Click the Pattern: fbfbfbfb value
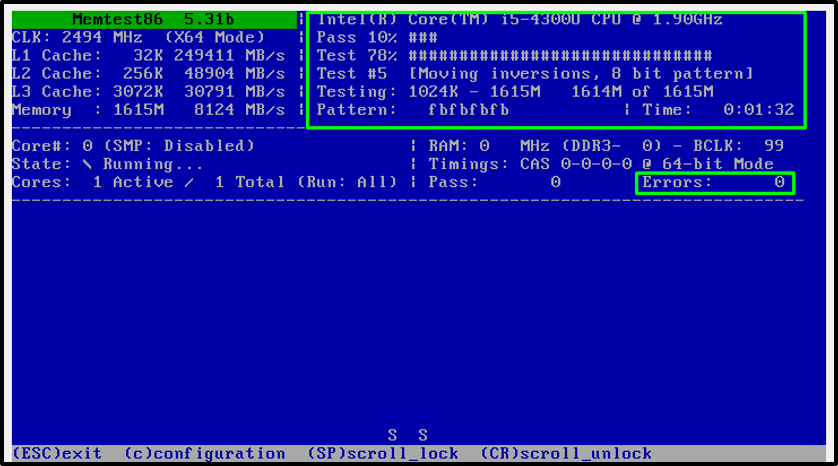The height and width of the screenshot is (466, 838). coord(413,110)
